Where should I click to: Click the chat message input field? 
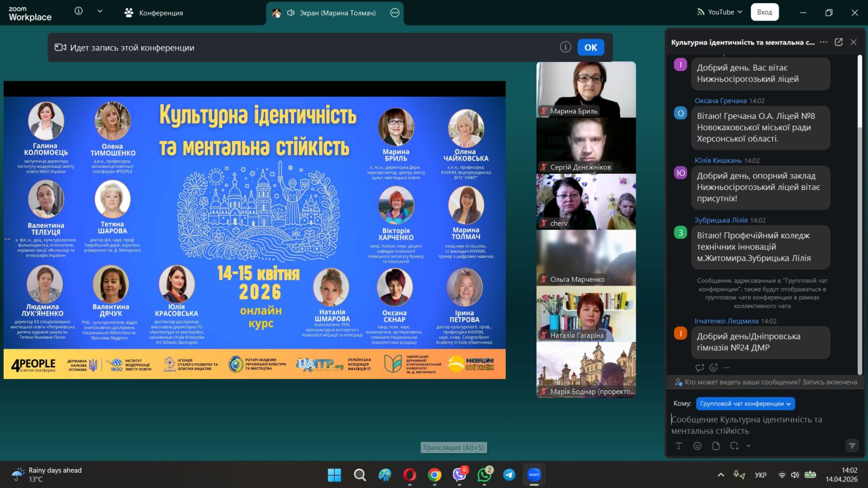[x=759, y=425]
